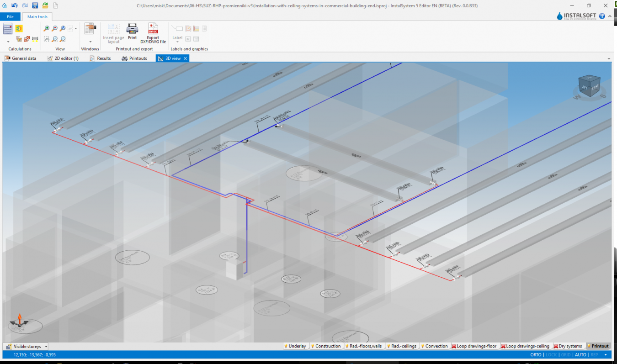Open the status bar mode dropdown at bottom right
The width and height of the screenshot is (617, 364).
(606, 354)
